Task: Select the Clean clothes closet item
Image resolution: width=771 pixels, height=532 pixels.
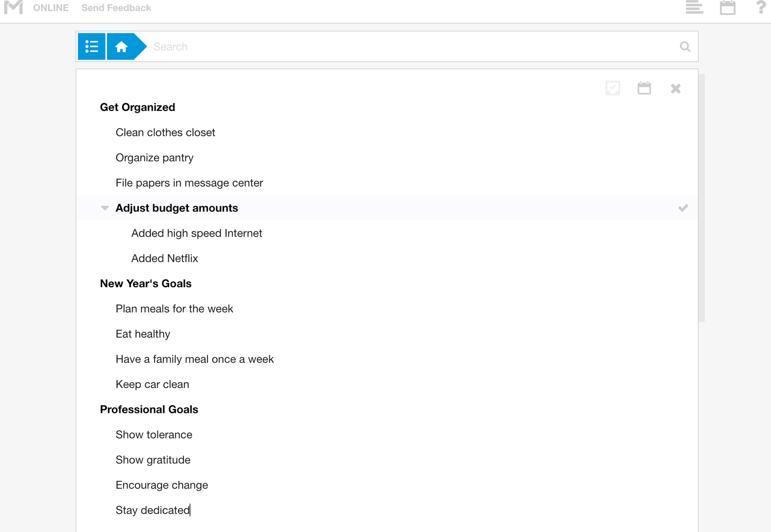Action: click(x=165, y=133)
